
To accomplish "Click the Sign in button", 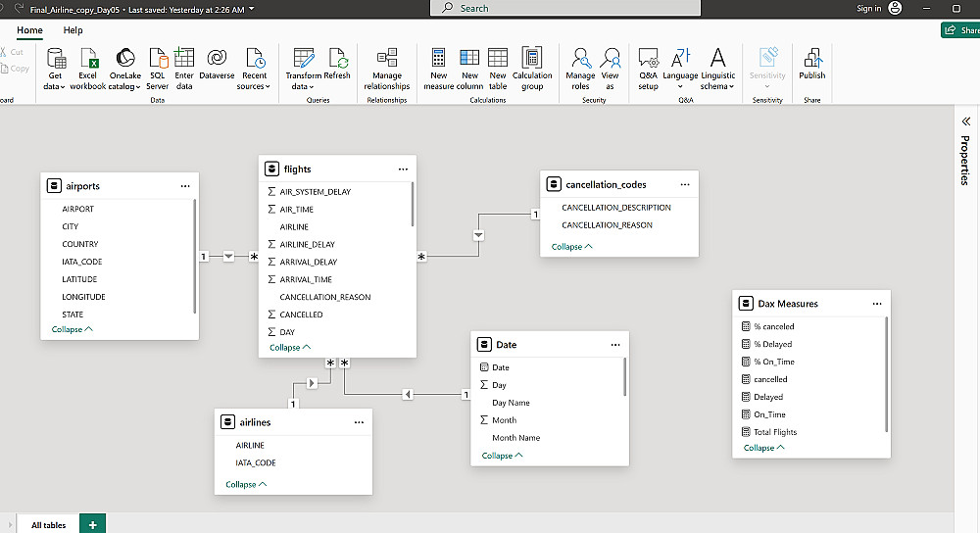I will pyautogui.click(x=868, y=8).
